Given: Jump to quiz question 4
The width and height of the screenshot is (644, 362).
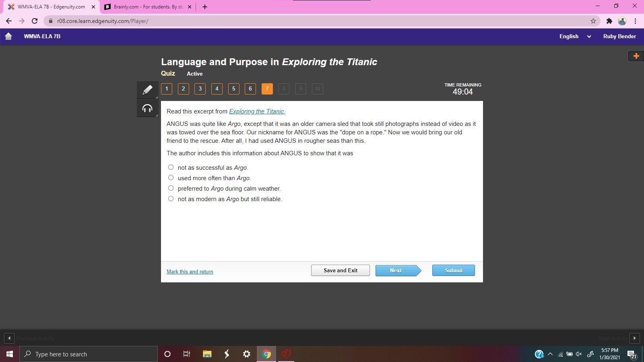Looking at the screenshot, I should coord(217,89).
